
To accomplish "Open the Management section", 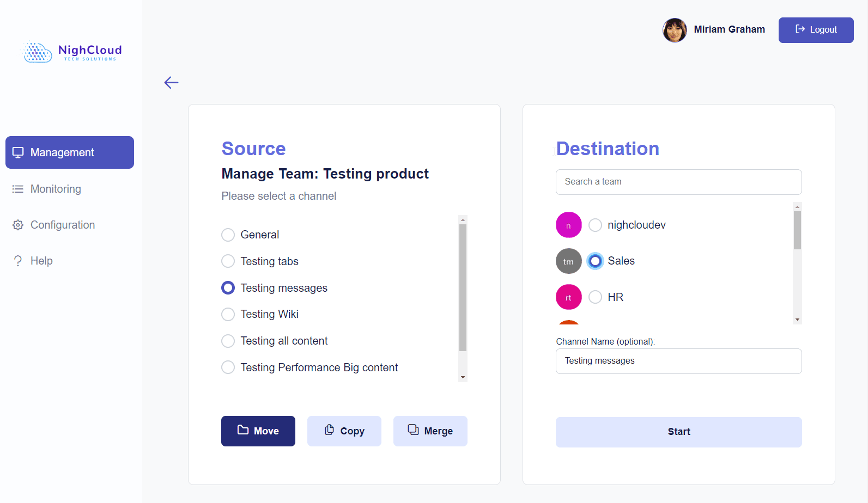I will click(70, 152).
